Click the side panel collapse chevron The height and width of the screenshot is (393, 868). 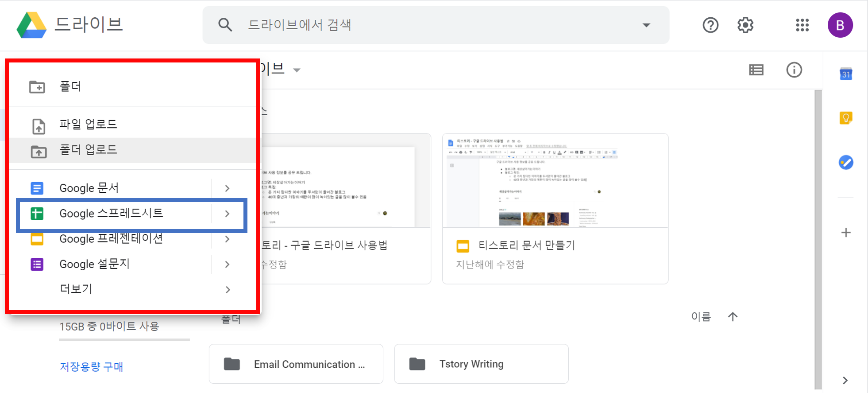click(845, 380)
